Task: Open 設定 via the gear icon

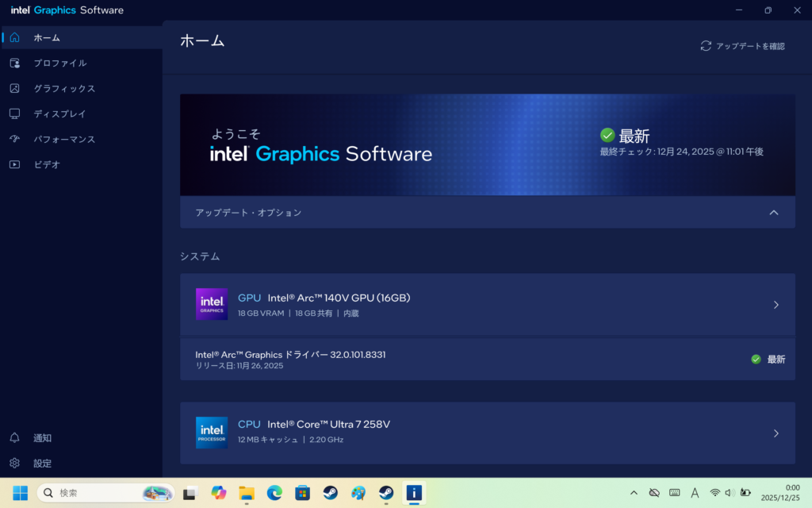Action: [x=14, y=463]
